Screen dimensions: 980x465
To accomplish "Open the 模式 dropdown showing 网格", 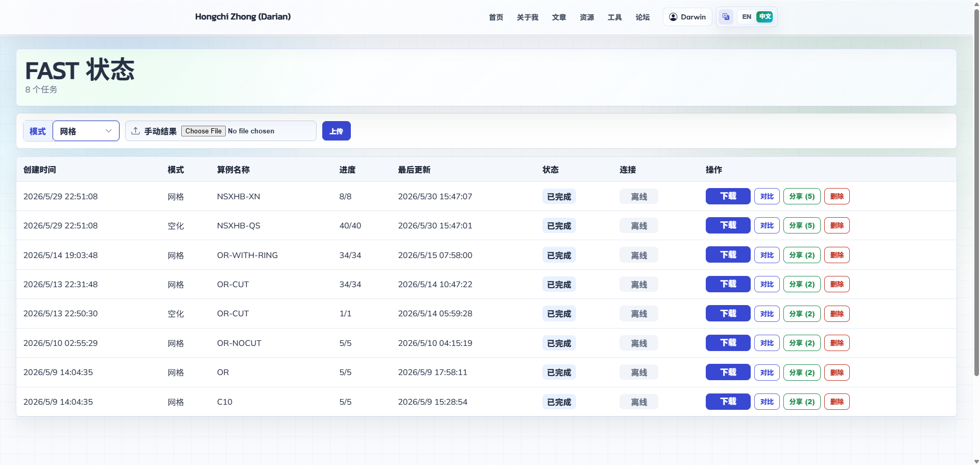I will click(86, 131).
